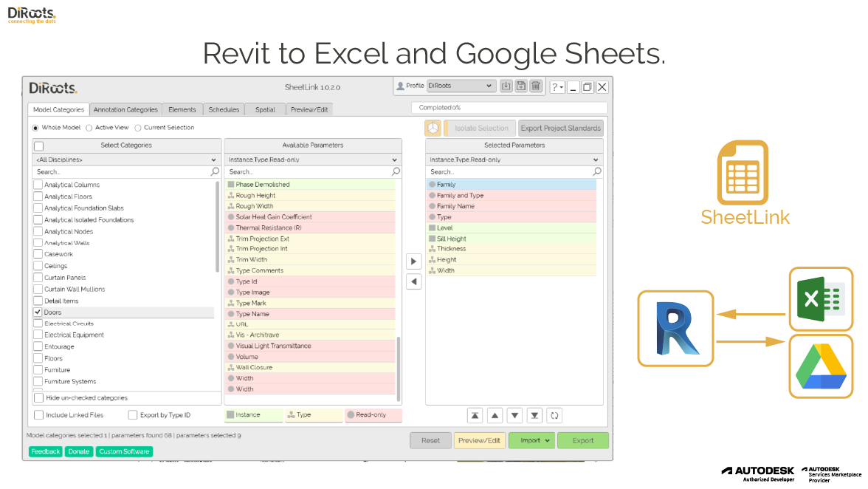This screenshot has height=489, width=868.
Task: Expand the Import button dropdown
Action: [548, 441]
